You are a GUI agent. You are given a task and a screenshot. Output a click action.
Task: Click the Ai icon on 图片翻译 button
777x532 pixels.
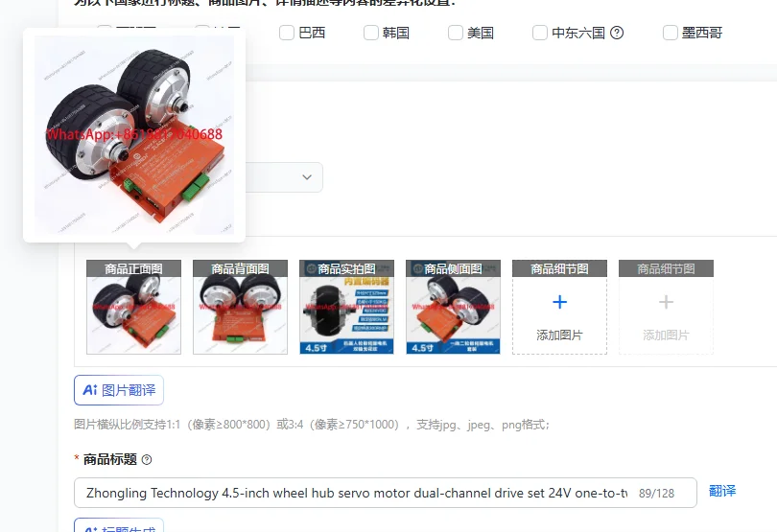pyautogui.click(x=90, y=390)
